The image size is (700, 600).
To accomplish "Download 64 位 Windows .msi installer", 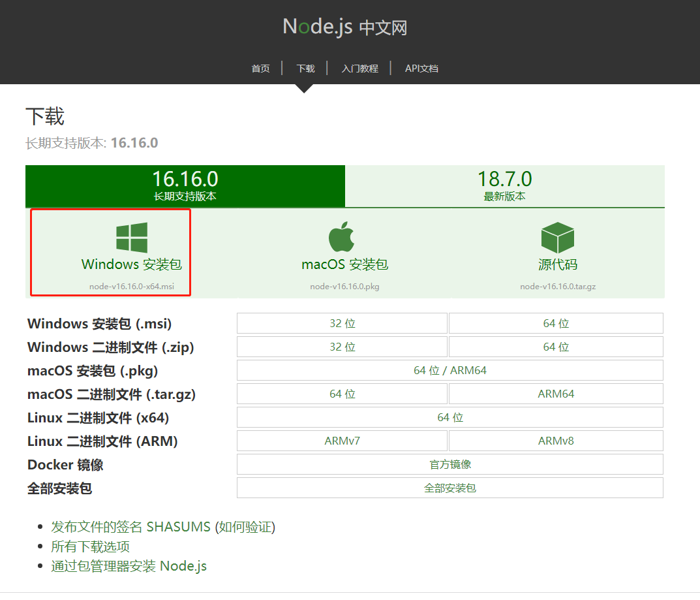I will (x=556, y=323).
